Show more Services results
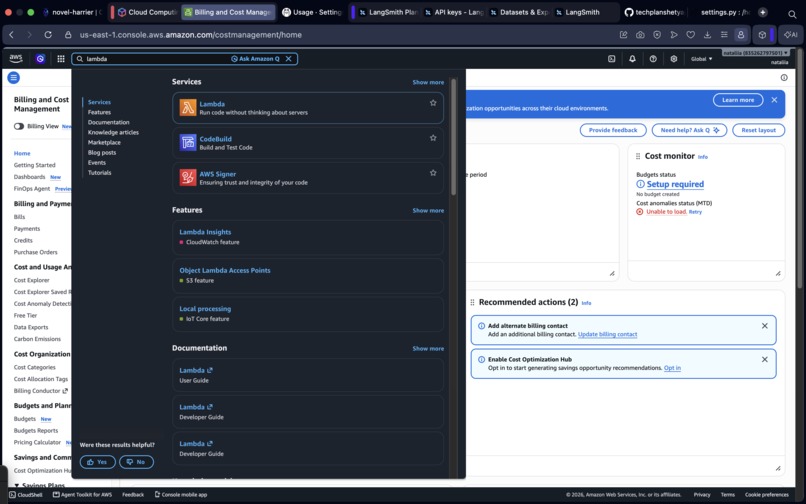 pyautogui.click(x=428, y=82)
